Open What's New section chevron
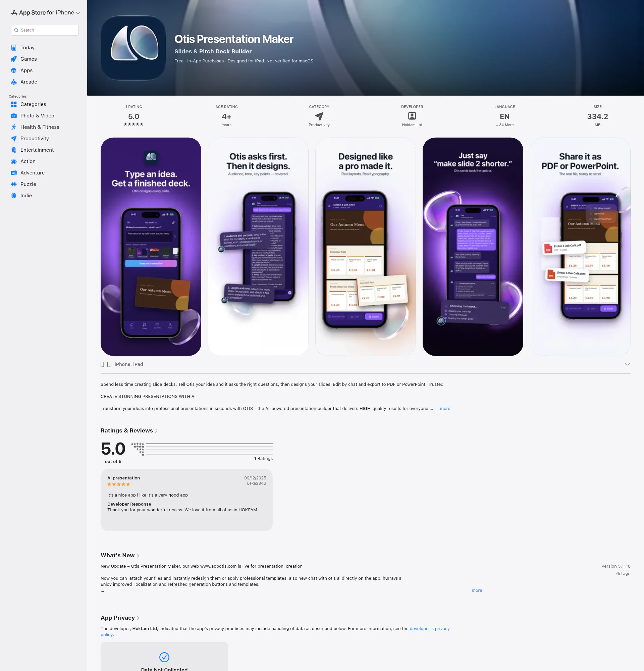Screen dimensions: 644x671 click(x=138, y=555)
